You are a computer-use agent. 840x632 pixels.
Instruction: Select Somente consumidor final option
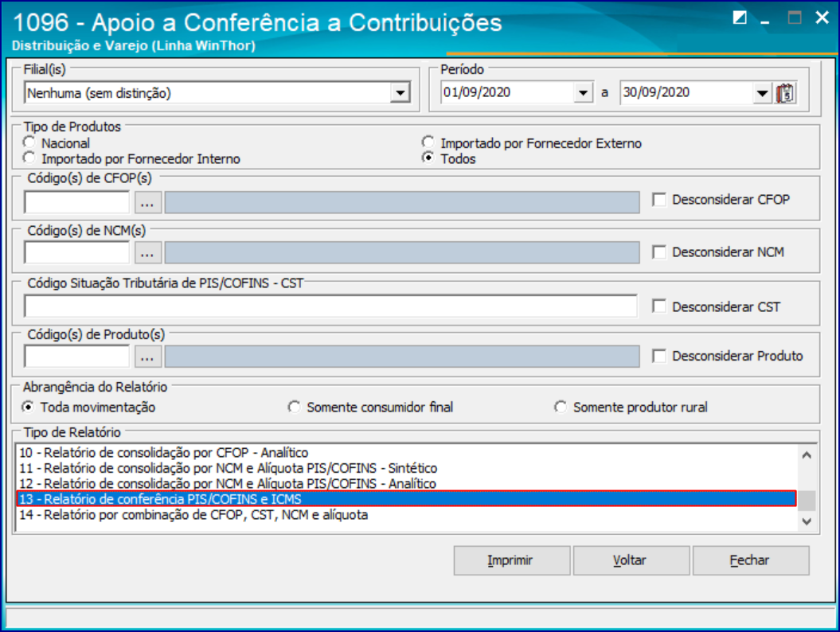pyautogui.click(x=294, y=407)
